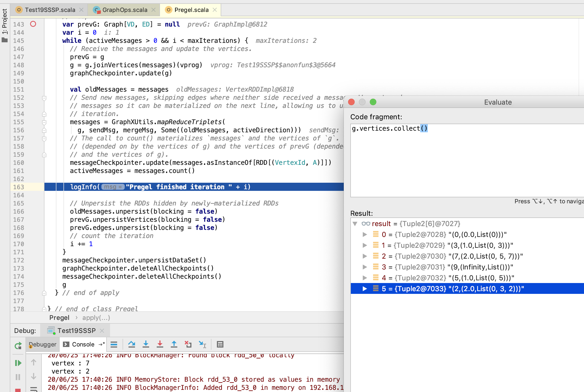Viewport: 584px width, 392px height.
Task: Click "graphCheckpointer.update(g)" line 149
Action: 121,73
